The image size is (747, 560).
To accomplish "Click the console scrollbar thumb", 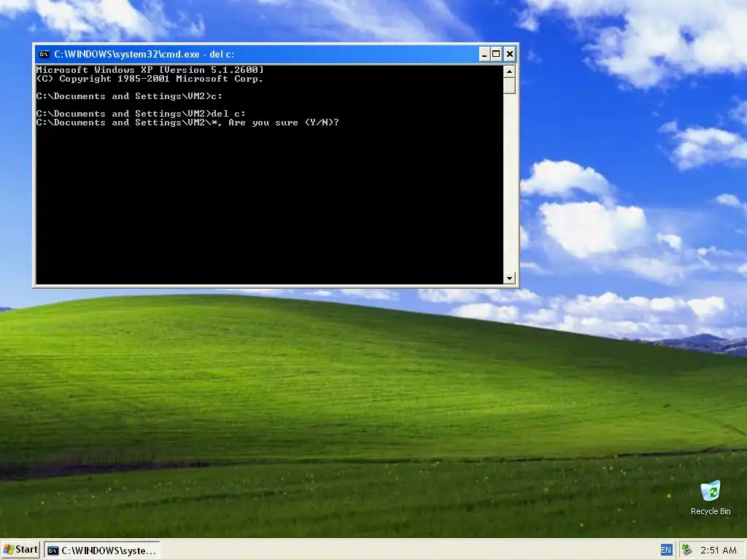I will tap(509, 86).
